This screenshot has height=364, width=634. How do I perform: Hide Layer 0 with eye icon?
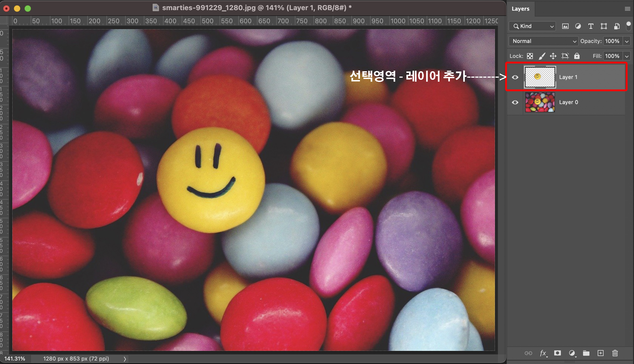pos(515,102)
